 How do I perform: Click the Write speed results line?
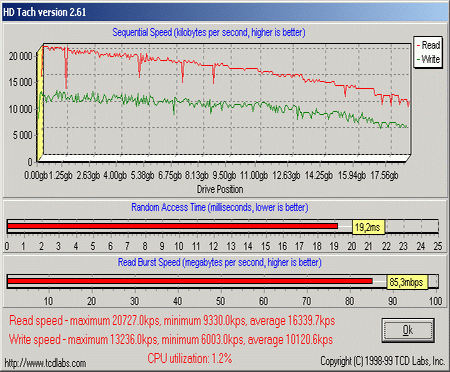[x=171, y=340]
